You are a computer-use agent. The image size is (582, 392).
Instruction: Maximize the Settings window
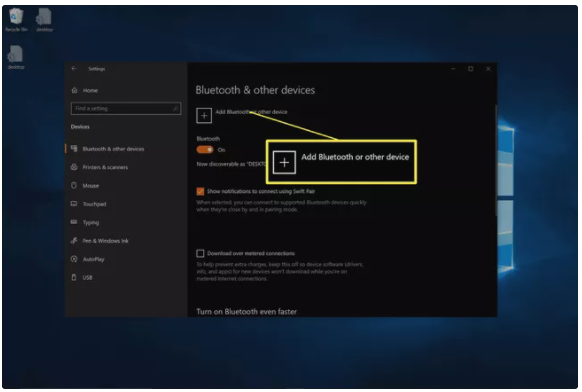pos(471,69)
